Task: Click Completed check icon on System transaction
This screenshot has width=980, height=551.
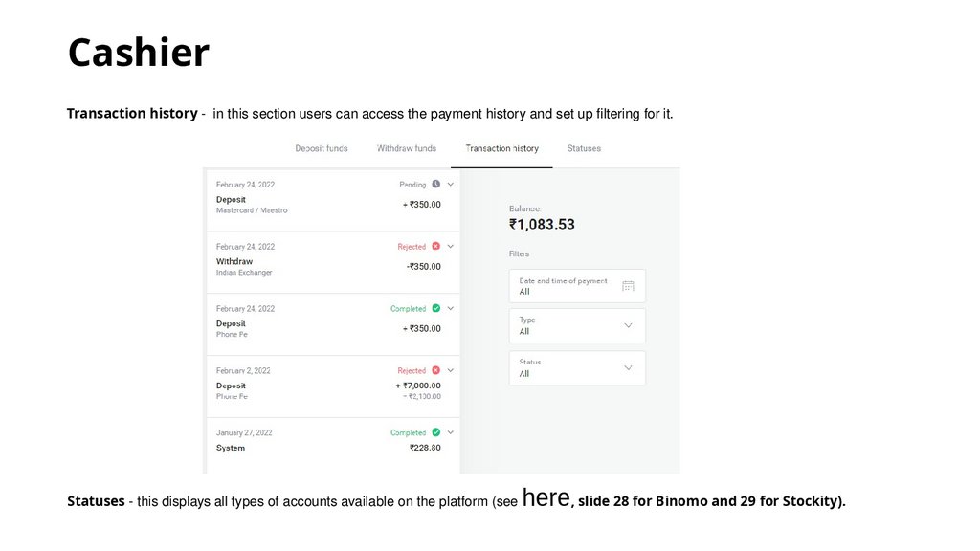Action: (435, 432)
